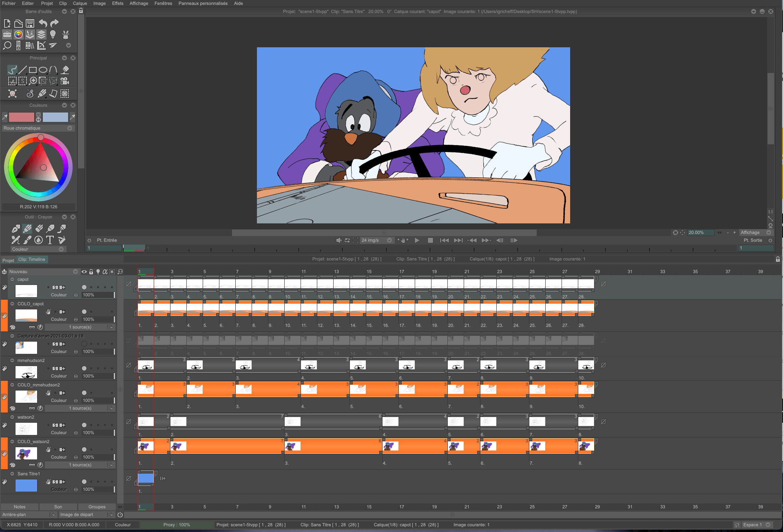Switch to the Projet tab
This screenshot has width=783, height=532.
point(8,260)
